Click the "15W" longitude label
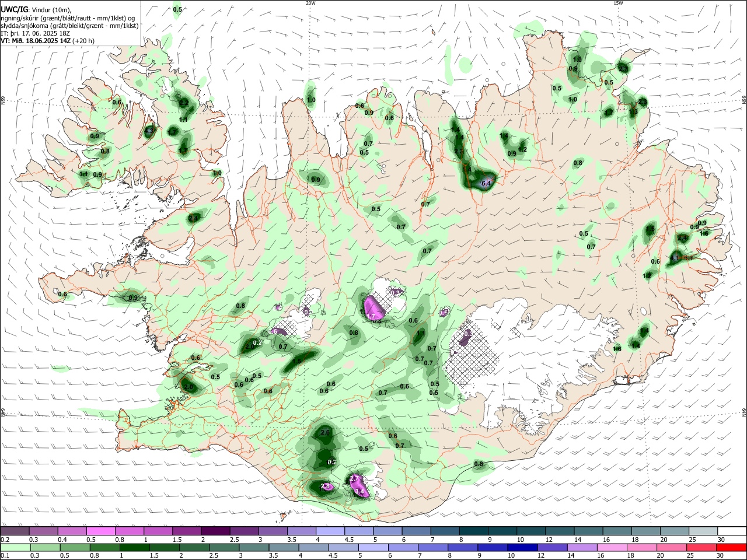This screenshot has width=747, height=560. click(x=618, y=3)
